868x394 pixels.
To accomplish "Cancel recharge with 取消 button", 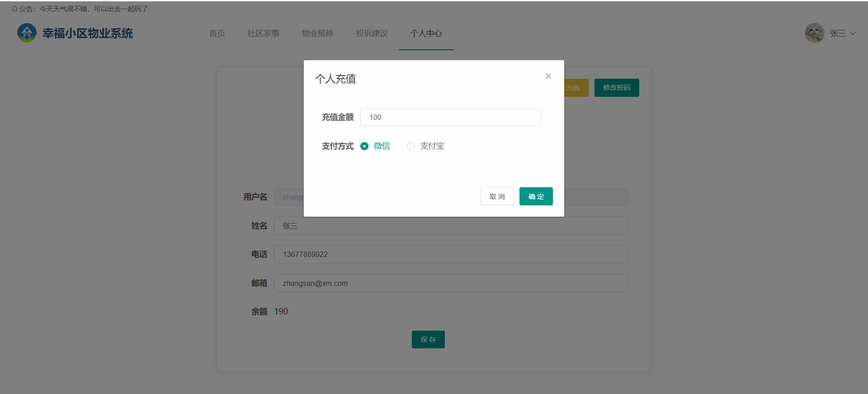I will 497,196.
